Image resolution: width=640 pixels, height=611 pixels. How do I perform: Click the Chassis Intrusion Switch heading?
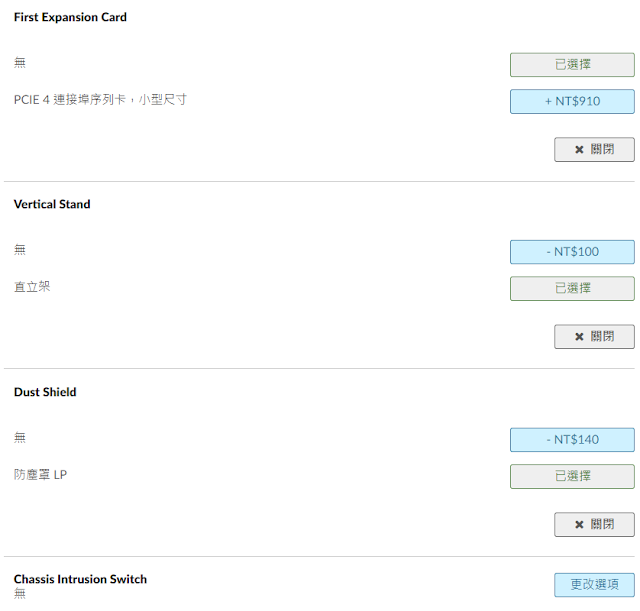click(x=80, y=579)
